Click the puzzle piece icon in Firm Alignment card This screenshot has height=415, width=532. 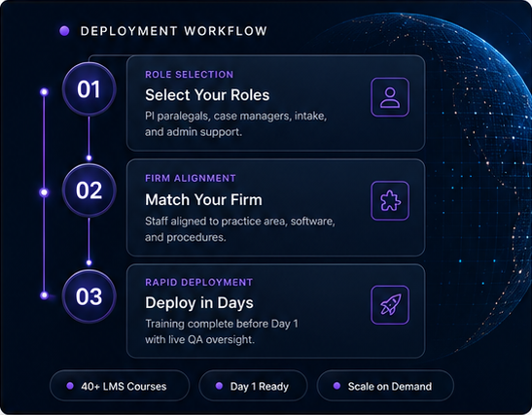point(390,201)
